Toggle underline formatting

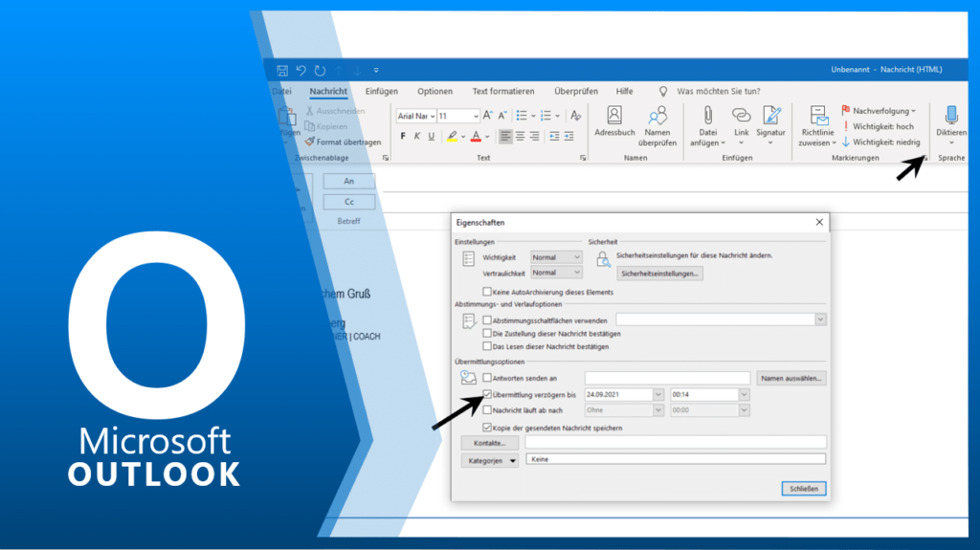click(432, 136)
